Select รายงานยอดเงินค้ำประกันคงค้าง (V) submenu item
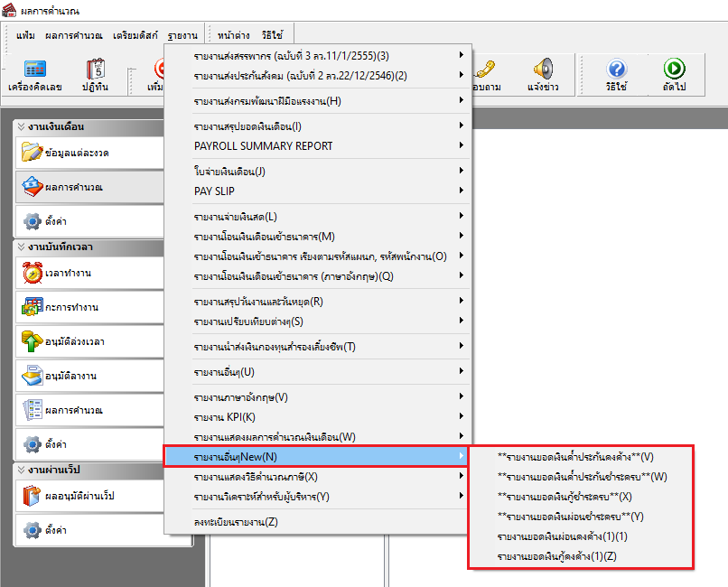The height and width of the screenshot is (587, 728). coord(575,457)
